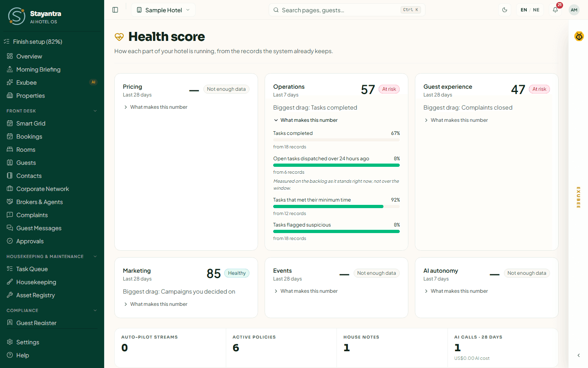Viewport: 588px width, 368px height.
Task: Click the Corporate Network icon
Action: point(10,189)
